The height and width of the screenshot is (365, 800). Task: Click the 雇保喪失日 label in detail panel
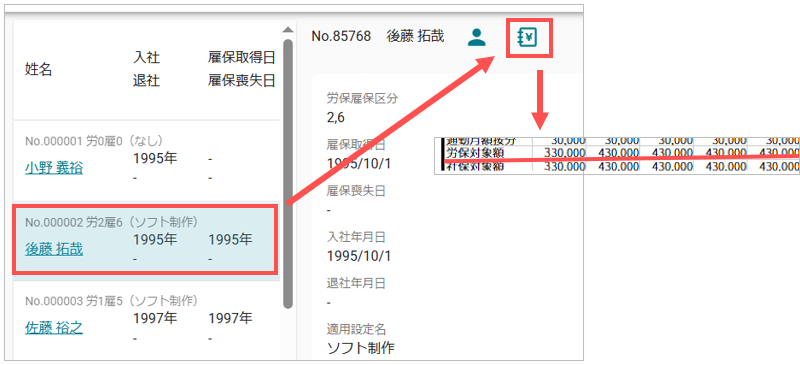[x=356, y=191]
